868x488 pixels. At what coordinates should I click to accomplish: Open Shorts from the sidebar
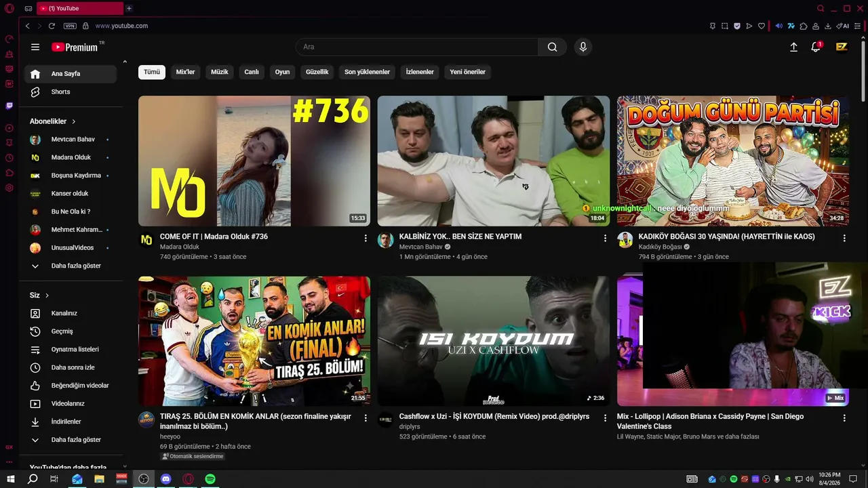click(x=71, y=92)
